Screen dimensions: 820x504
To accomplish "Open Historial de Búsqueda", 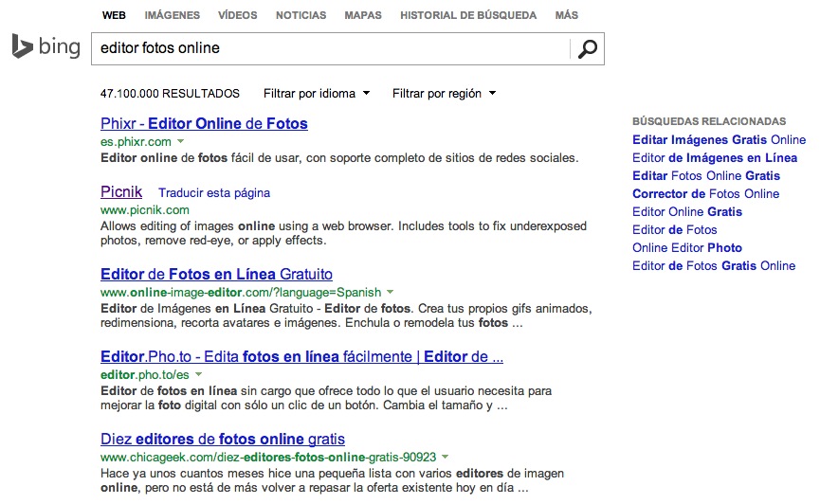I will click(467, 16).
